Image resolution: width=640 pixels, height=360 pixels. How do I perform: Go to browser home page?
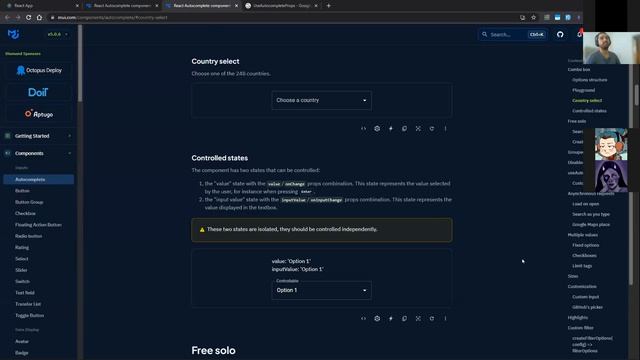[39, 18]
